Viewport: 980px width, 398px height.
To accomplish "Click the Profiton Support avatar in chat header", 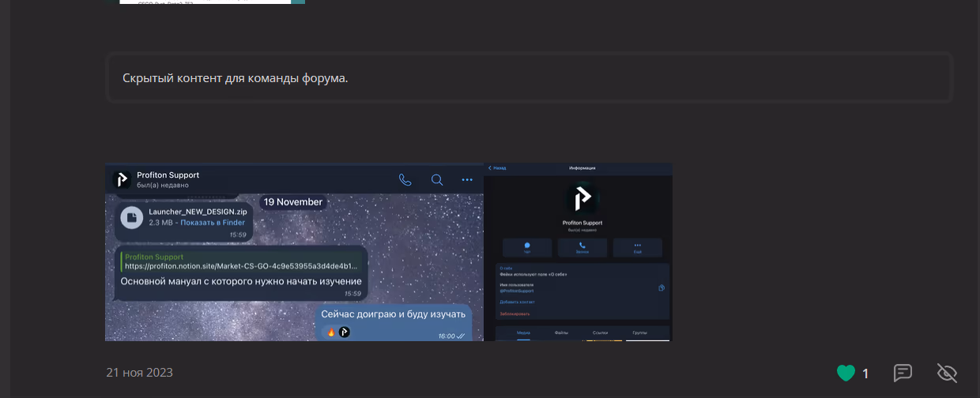I will 121,179.
